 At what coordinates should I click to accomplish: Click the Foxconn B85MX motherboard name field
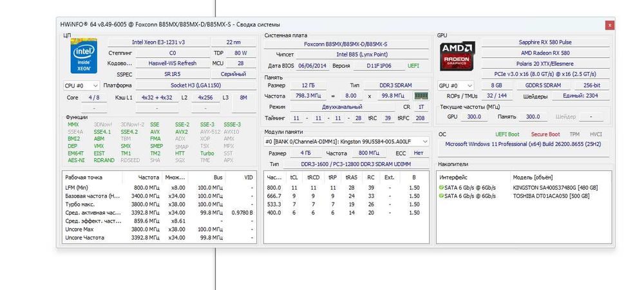[345, 44]
